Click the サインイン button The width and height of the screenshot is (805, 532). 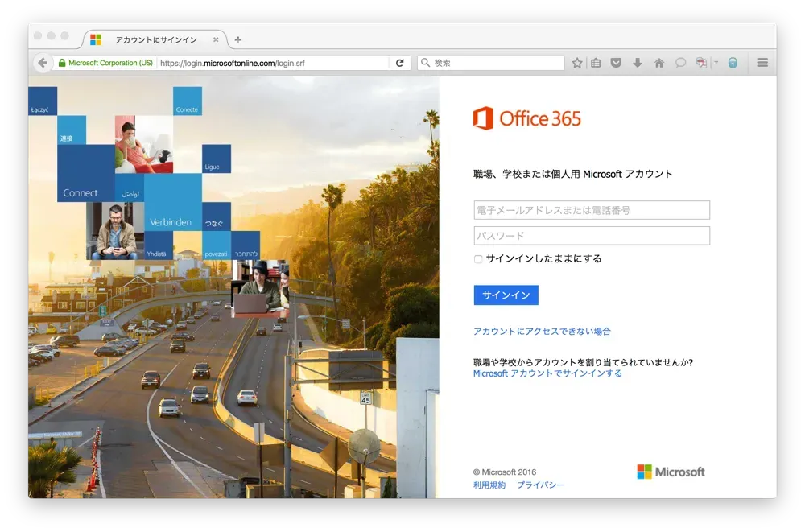506,295
